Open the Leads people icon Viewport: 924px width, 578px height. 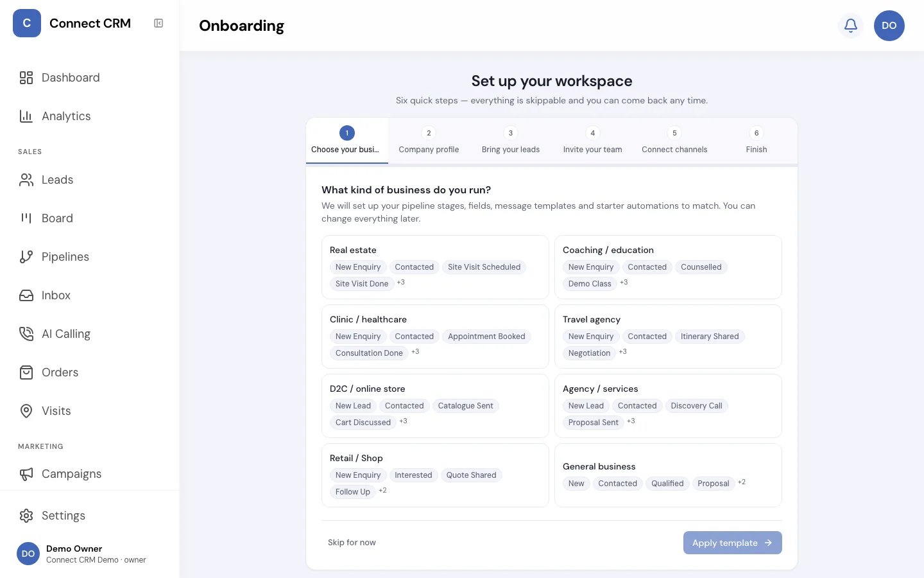(x=26, y=180)
